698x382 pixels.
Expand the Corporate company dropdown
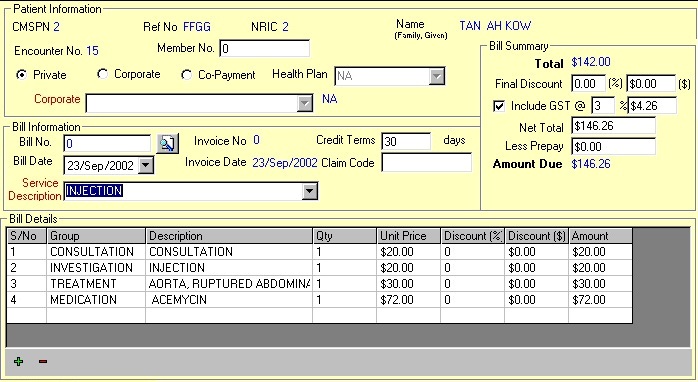point(304,103)
